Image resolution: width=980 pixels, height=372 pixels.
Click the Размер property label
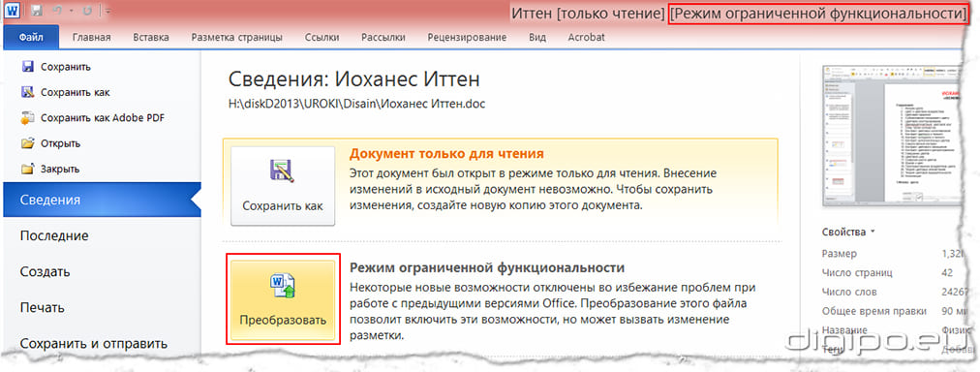click(840, 254)
